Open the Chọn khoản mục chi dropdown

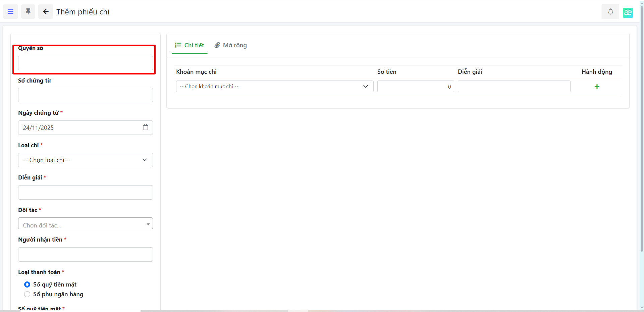tap(274, 87)
